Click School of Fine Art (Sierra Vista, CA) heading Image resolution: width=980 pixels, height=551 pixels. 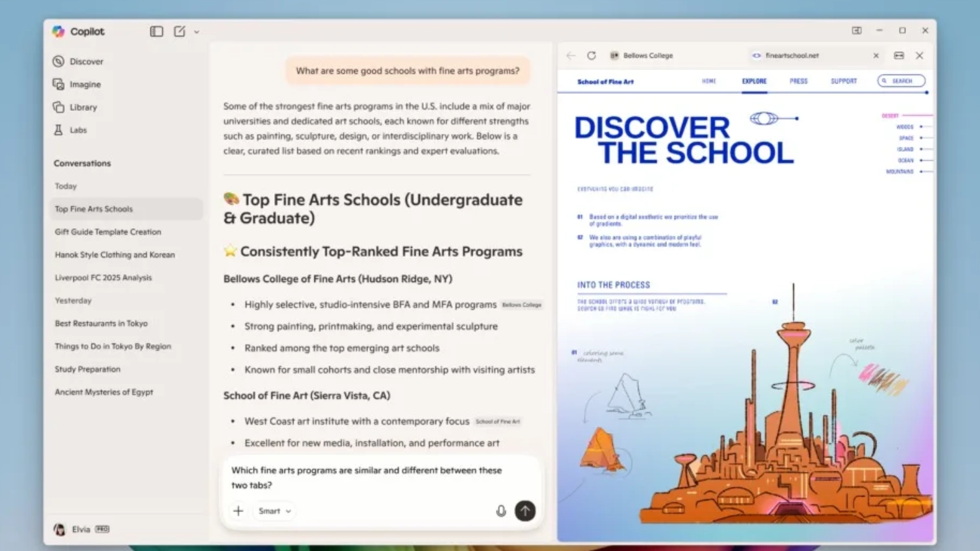307,395
